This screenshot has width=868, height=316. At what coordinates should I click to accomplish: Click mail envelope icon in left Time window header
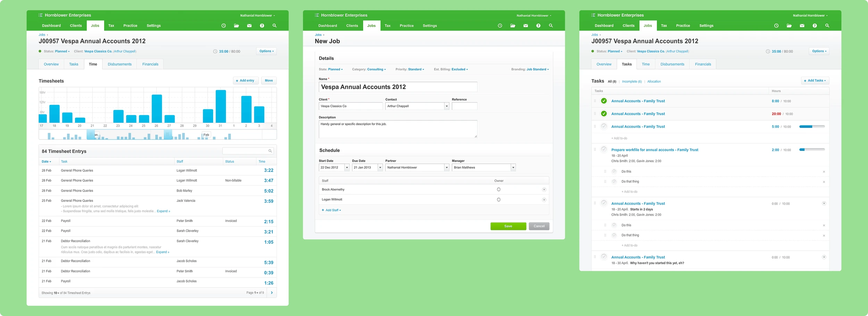click(249, 26)
